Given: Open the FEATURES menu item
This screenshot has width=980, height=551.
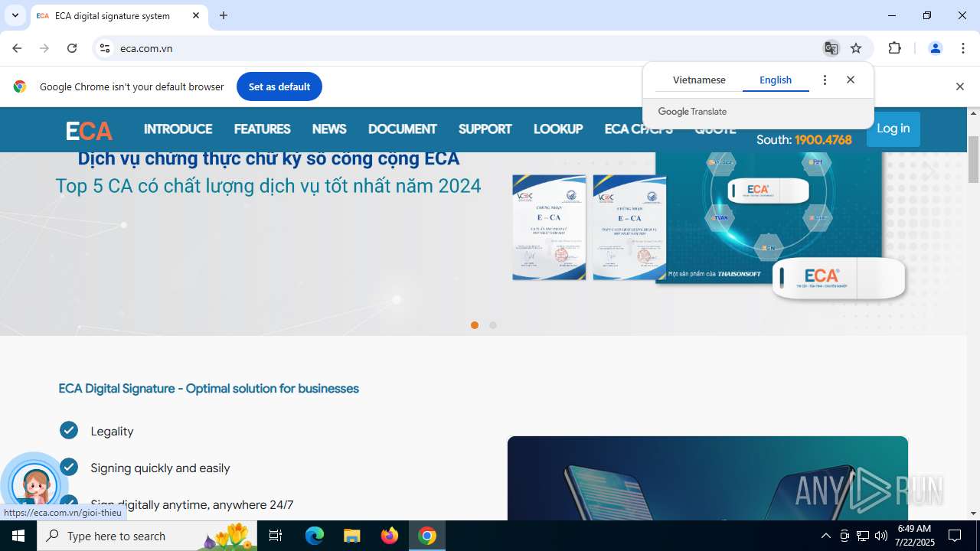Looking at the screenshot, I should [x=262, y=129].
